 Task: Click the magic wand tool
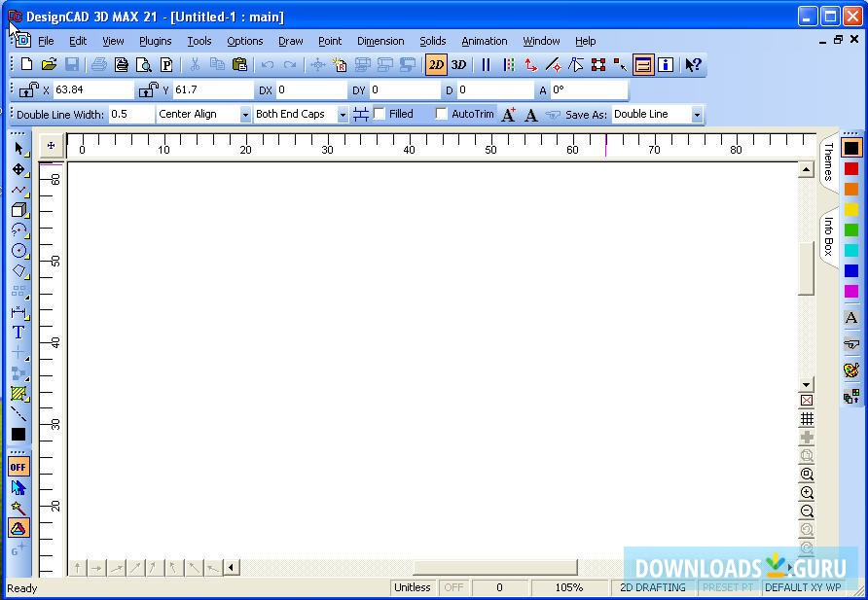tap(18, 508)
